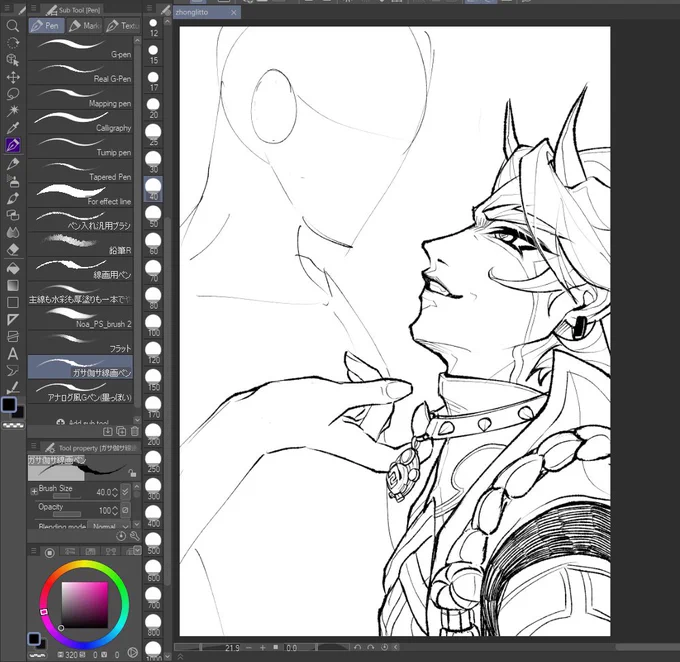Expand bottom-left double chevron
The height and width of the screenshot is (662, 680).
point(180,657)
